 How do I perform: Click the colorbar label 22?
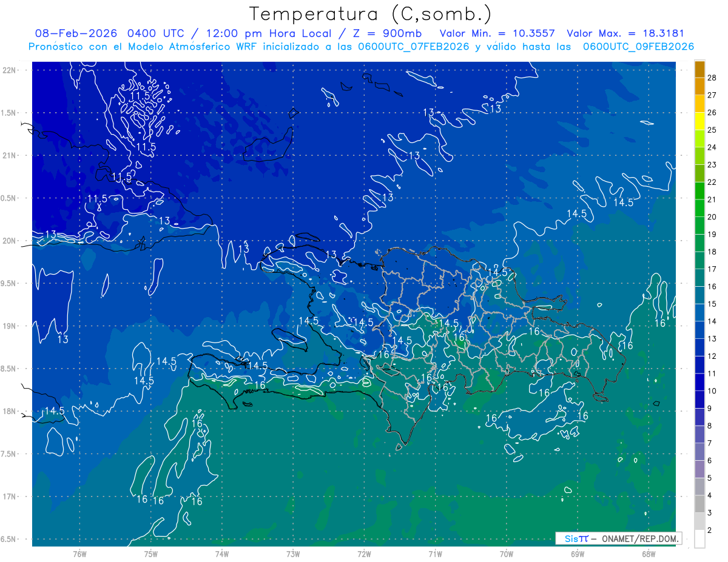tap(712, 182)
